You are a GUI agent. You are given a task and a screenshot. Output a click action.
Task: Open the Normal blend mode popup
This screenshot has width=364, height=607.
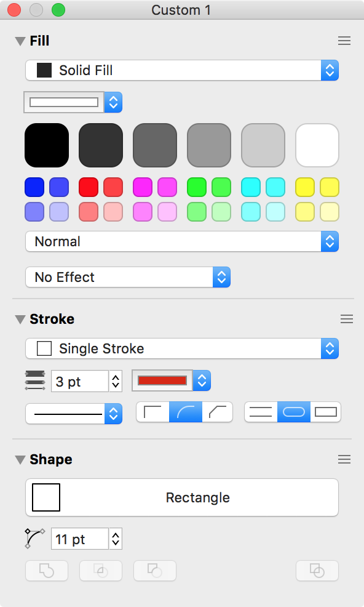click(x=182, y=241)
